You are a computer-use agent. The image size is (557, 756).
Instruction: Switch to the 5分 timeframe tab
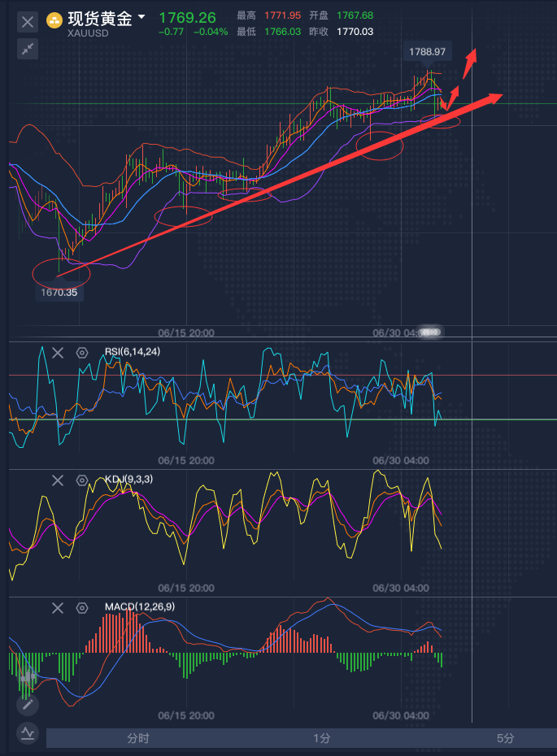[506, 738]
